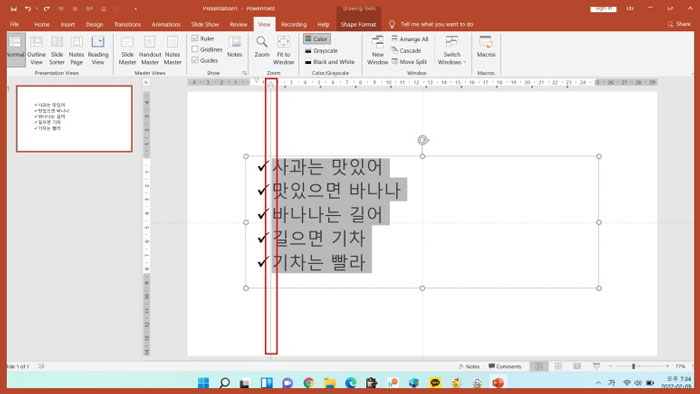The height and width of the screenshot is (394, 700).
Task: Switch to Normal presentation view
Action: (x=16, y=50)
